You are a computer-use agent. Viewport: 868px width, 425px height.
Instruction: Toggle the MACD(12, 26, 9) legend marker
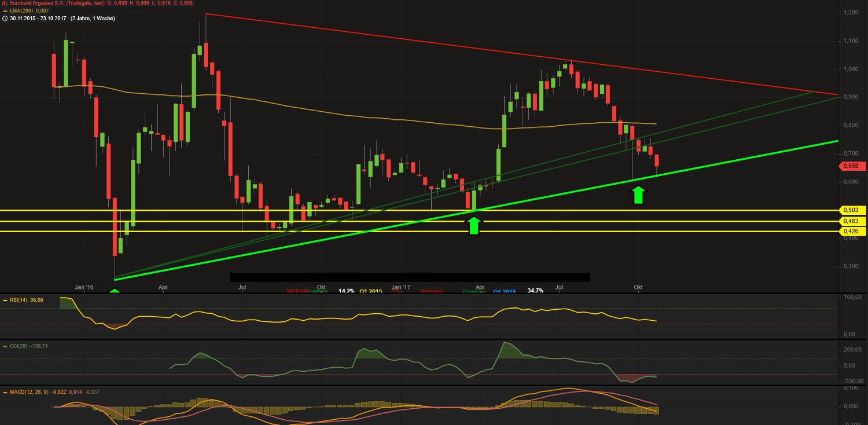tap(5, 392)
